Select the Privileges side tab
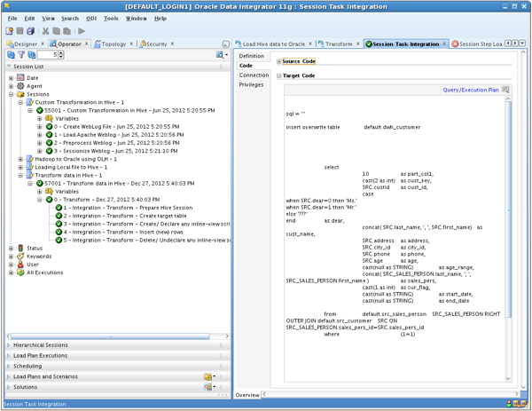The height and width of the screenshot is (411, 532). coord(251,84)
